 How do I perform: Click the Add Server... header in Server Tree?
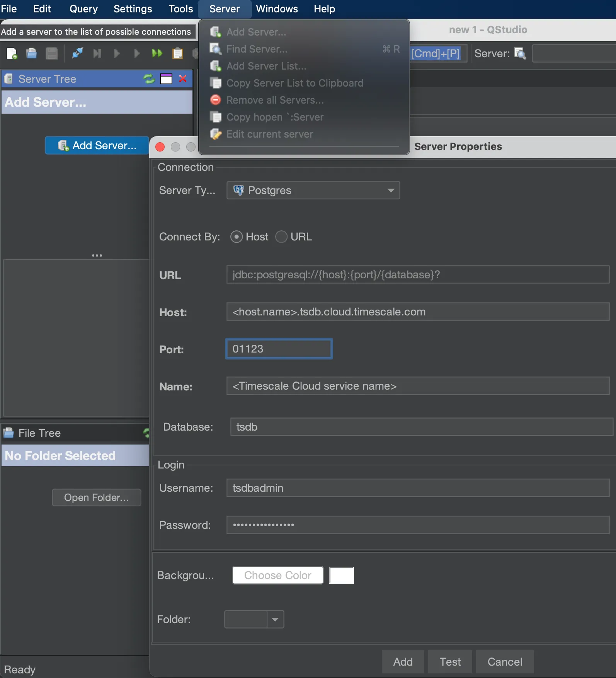point(97,102)
